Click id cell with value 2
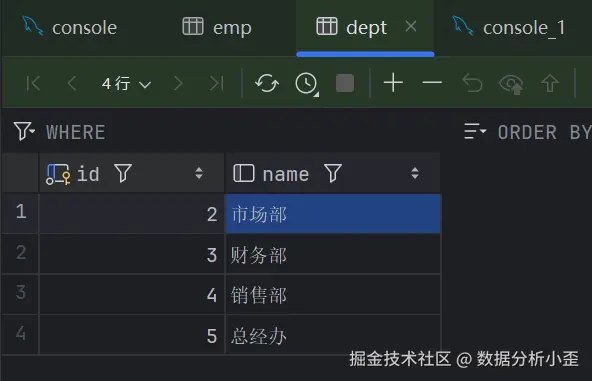The image size is (592, 381). tap(132, 214)
